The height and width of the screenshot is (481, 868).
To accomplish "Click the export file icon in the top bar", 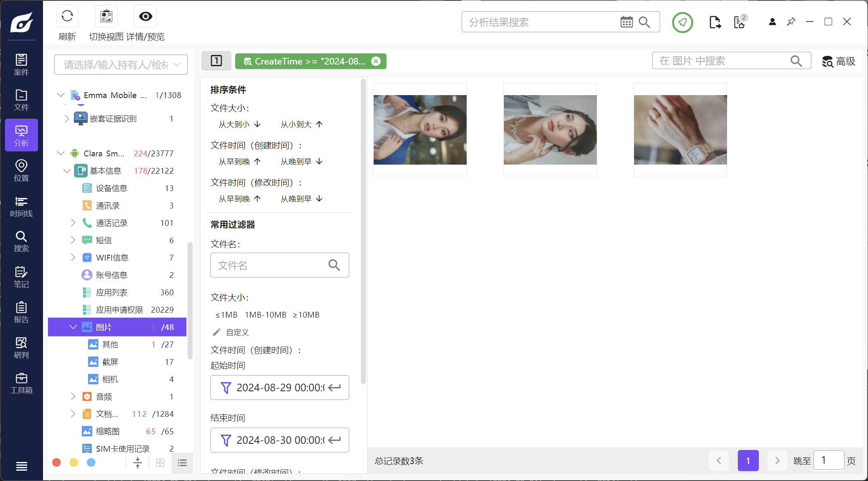I will pyautogui.click(x=715, y=22).
